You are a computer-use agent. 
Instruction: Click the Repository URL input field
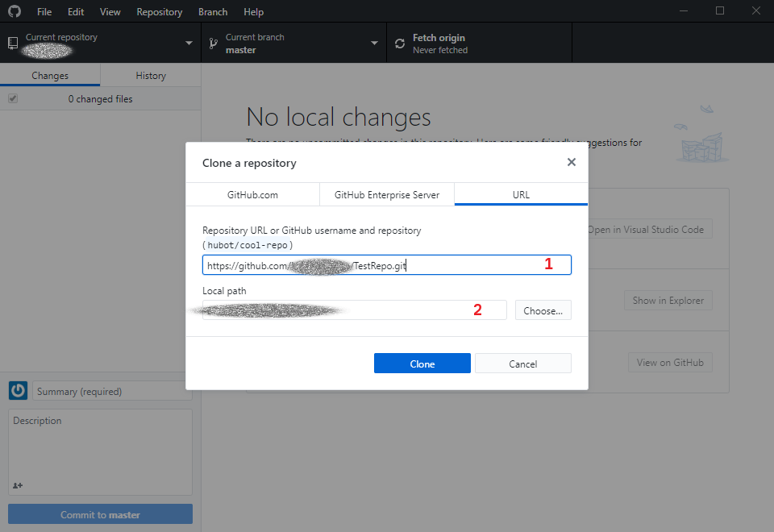point(386,265)
